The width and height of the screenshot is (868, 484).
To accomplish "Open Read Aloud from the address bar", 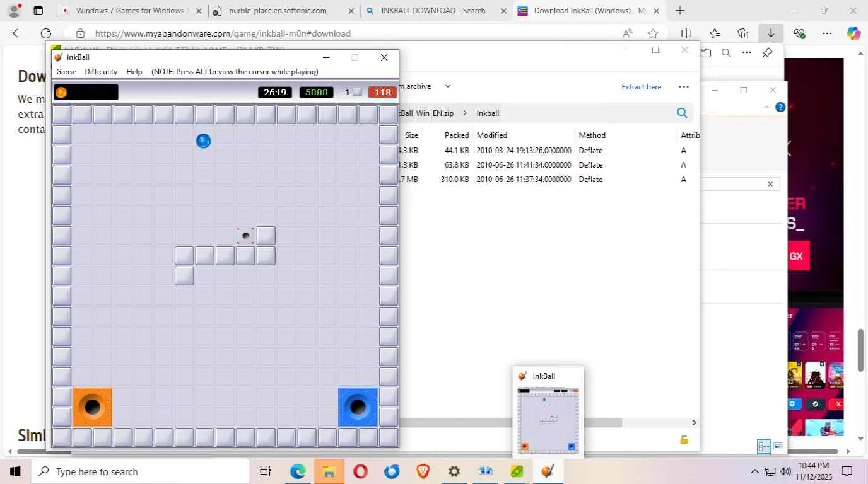I will click(628, 33).
